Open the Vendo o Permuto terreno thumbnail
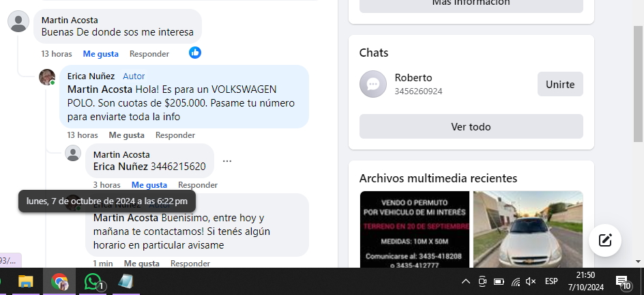This screenshot has width=644, height=295. click(x=415, y=229)
